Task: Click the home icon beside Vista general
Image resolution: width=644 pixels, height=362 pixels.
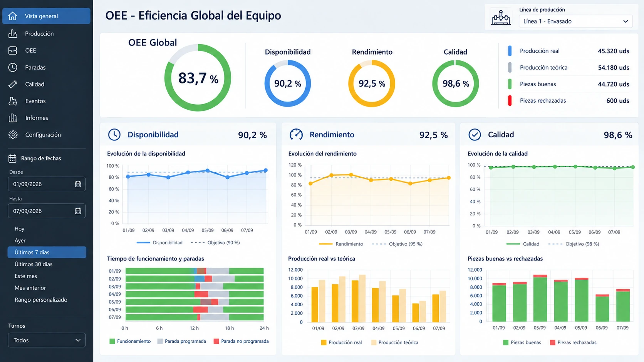Action: coord(13,16)
